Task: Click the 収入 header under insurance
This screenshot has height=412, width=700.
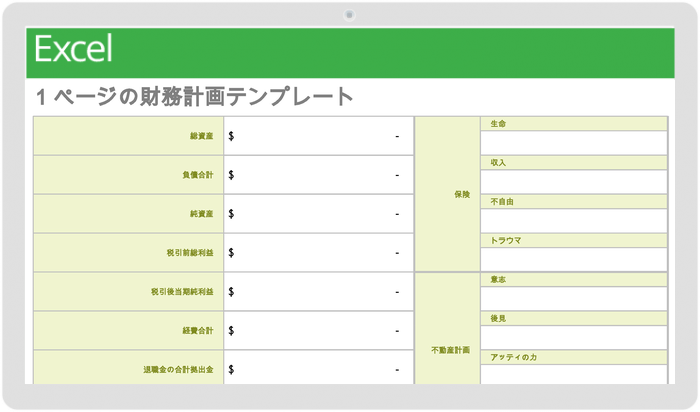Action: pos(574,163)
